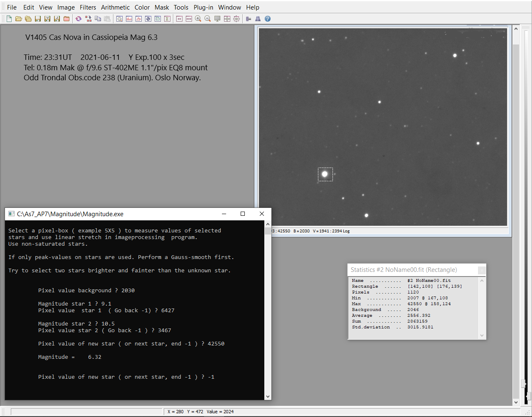Click the purple refresh arrows icon

(x=79, y=19)
